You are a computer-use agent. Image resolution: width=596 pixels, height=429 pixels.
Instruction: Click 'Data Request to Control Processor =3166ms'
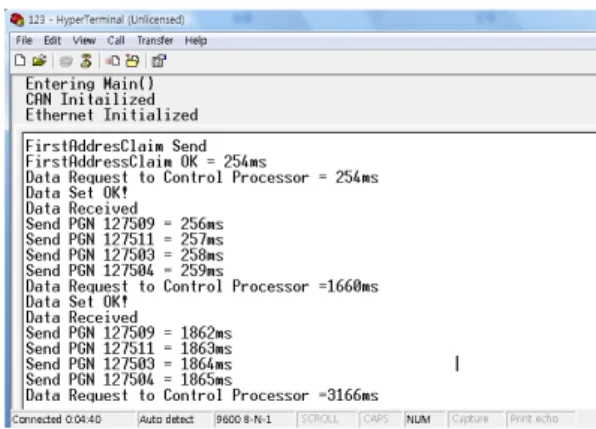[x=202, y=396]
